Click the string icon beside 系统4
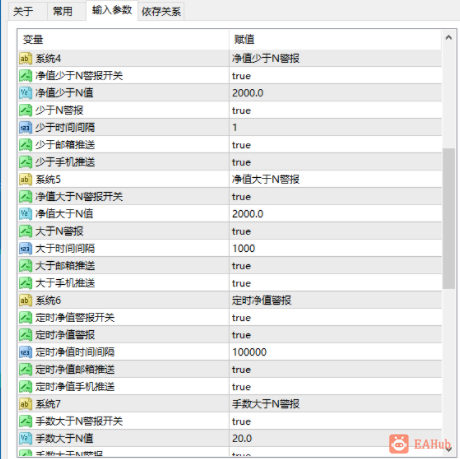This screenshot has width=460, height=459. coord(25,59)
